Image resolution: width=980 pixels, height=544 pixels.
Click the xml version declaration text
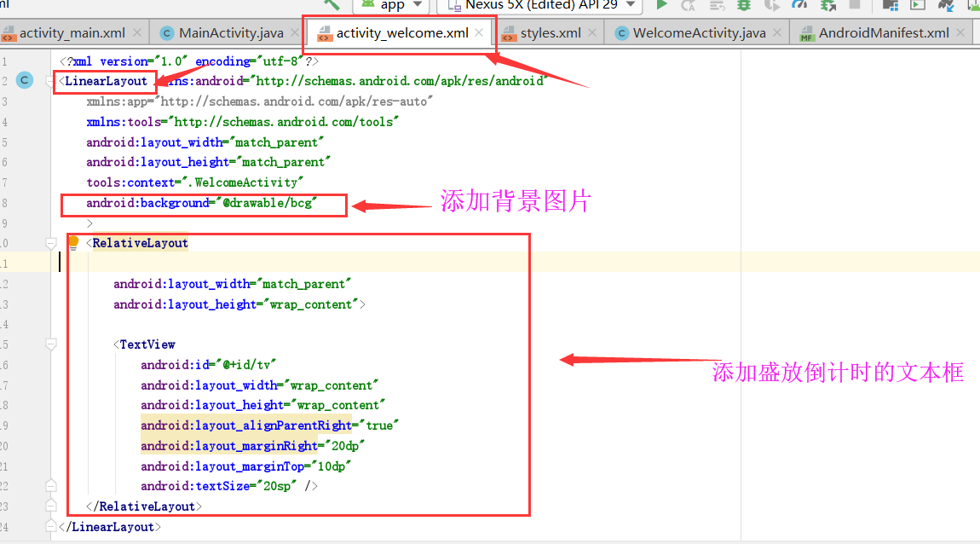(x=188, y=61)
